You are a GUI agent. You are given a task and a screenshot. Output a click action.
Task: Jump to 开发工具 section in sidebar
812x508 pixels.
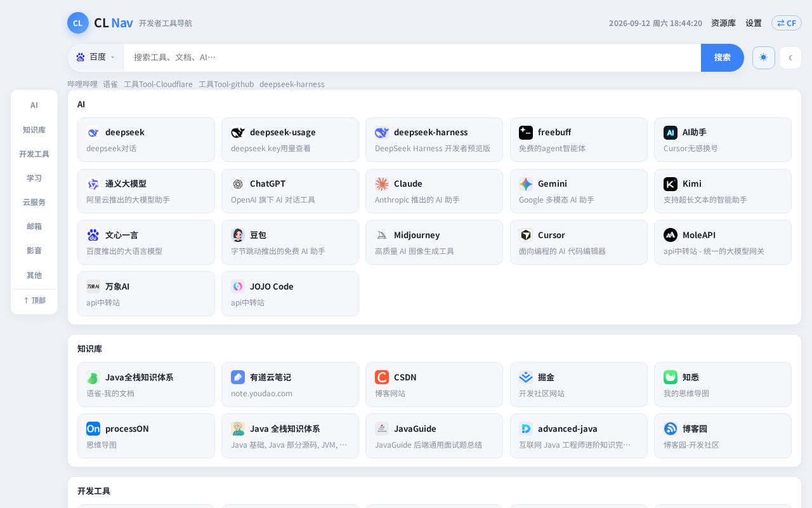[34, 154]
